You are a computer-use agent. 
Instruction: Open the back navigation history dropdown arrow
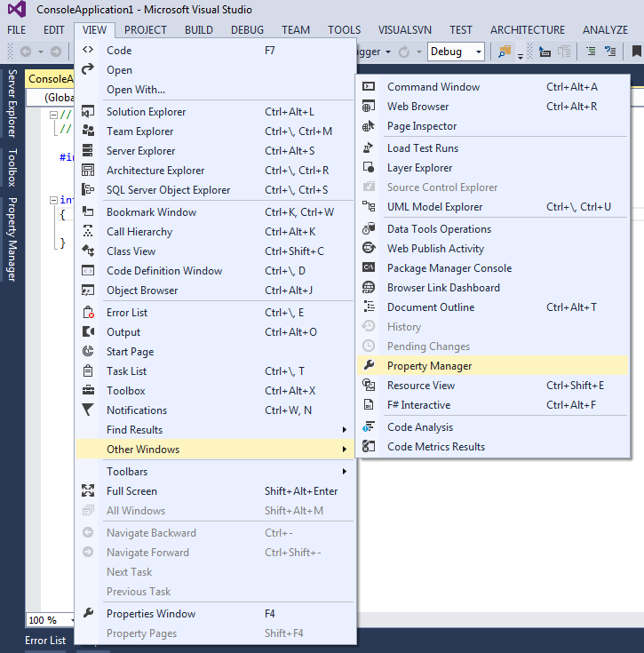40,52
